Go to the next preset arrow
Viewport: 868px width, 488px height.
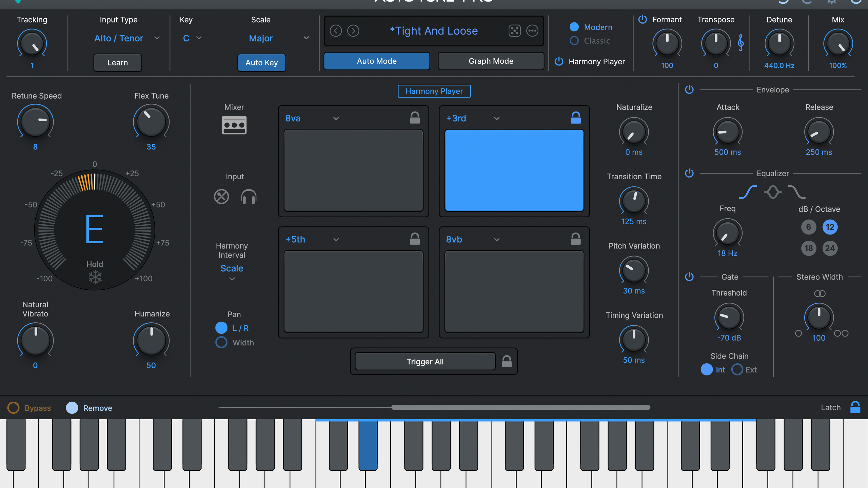click(x=353, y=31)
